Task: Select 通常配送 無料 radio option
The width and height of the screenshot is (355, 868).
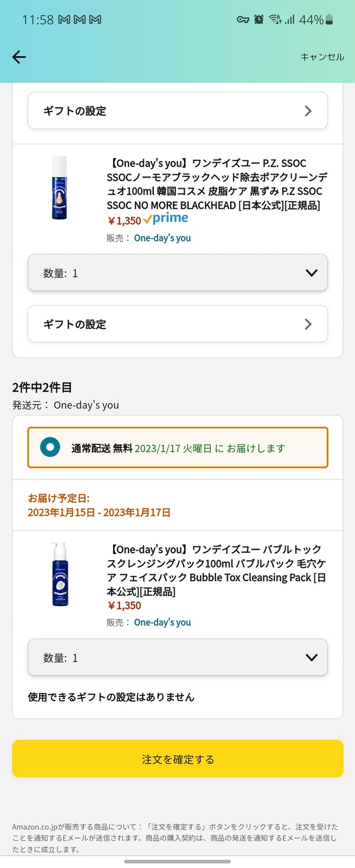Action: click(50, 448)
